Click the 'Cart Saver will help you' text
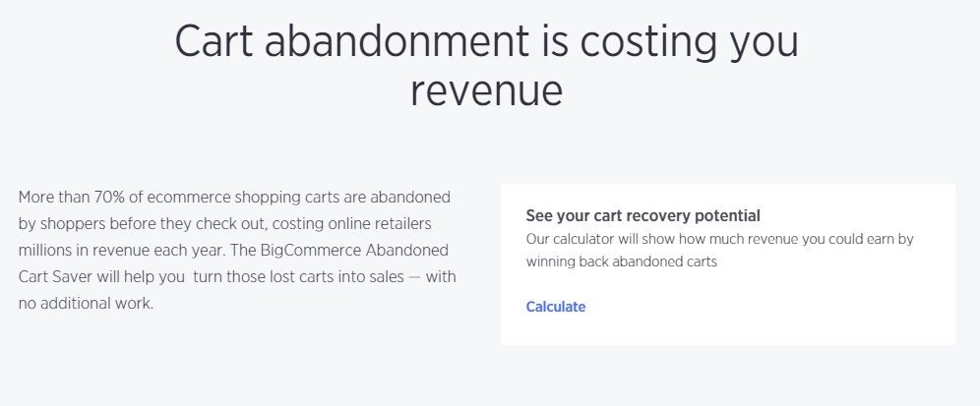The image size is (980, 406). coord(101,276)
